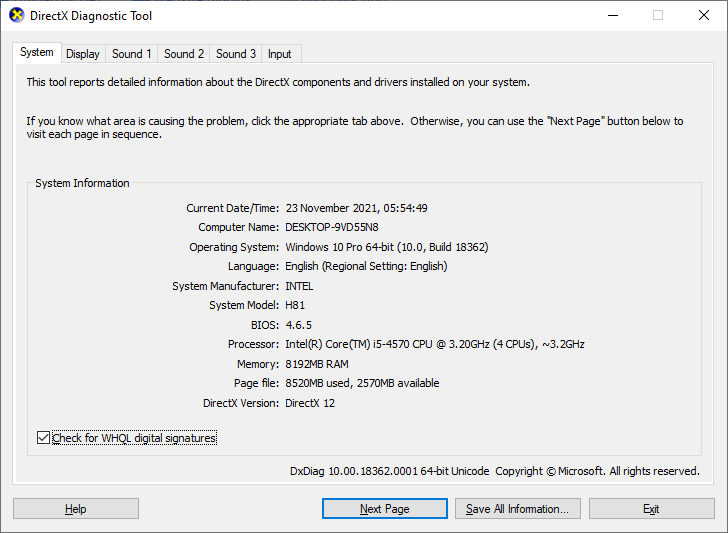
Task: Click the Windows 10 Pro 64-bit value
Action: (x=386, y=247)
